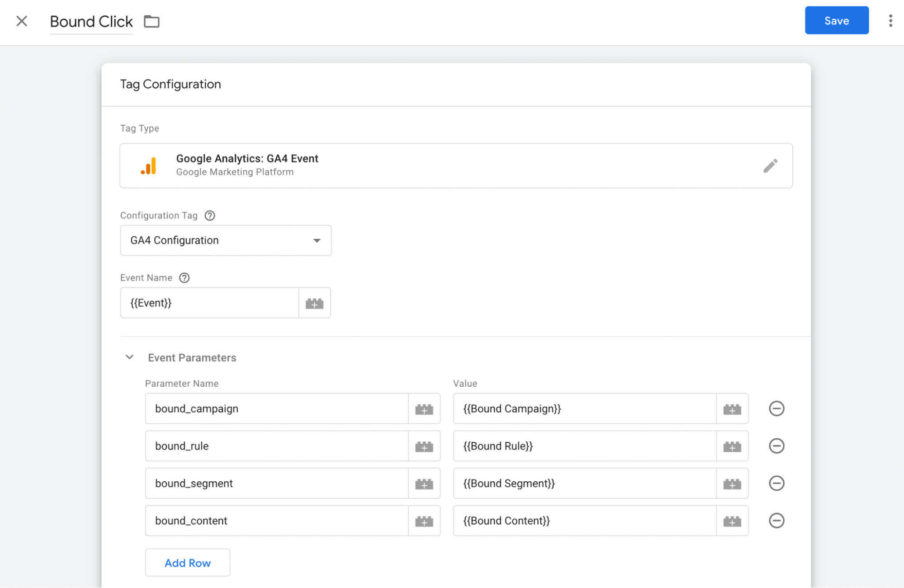Edit the bound_segment parameter name field
The image size is (904, 588).
pos(277,484)
